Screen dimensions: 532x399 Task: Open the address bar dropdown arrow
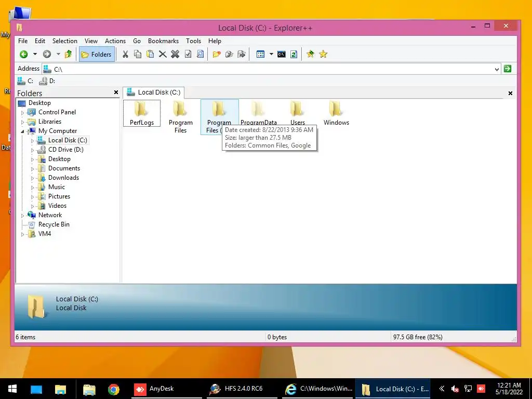[497, 69]
